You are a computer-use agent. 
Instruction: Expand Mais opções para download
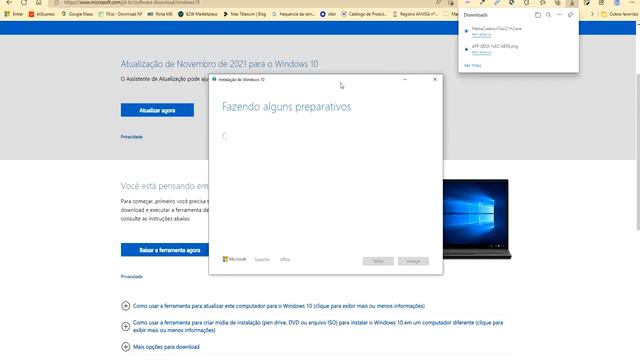click(x=160, y=347)
